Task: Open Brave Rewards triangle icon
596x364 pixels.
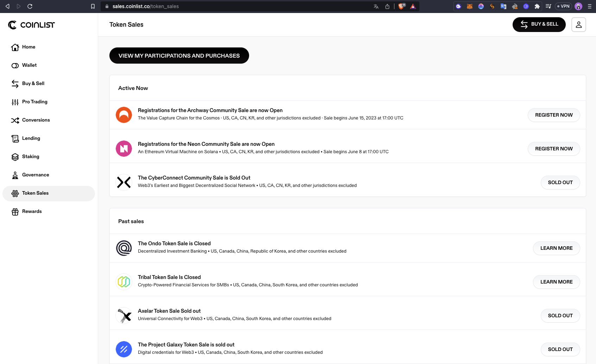Action: point(413,6)
